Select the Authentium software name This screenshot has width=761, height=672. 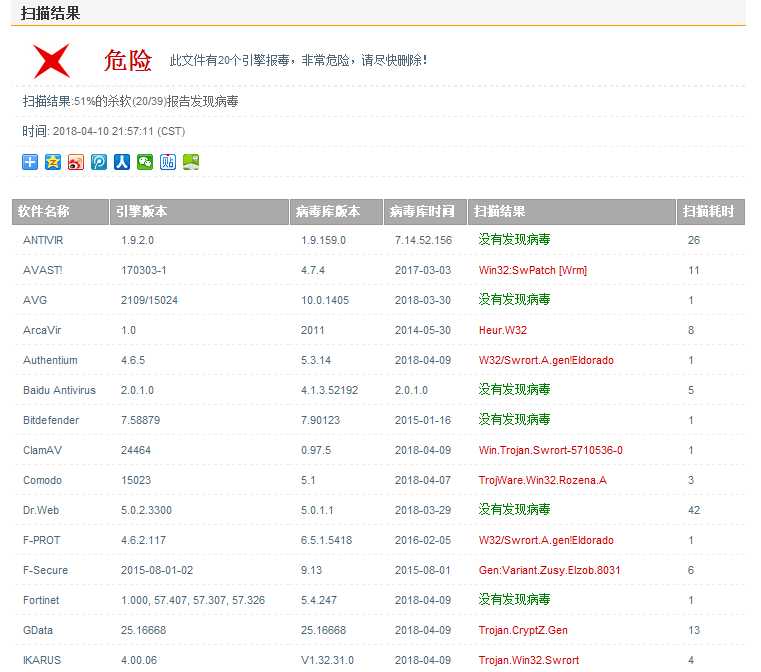50,361
